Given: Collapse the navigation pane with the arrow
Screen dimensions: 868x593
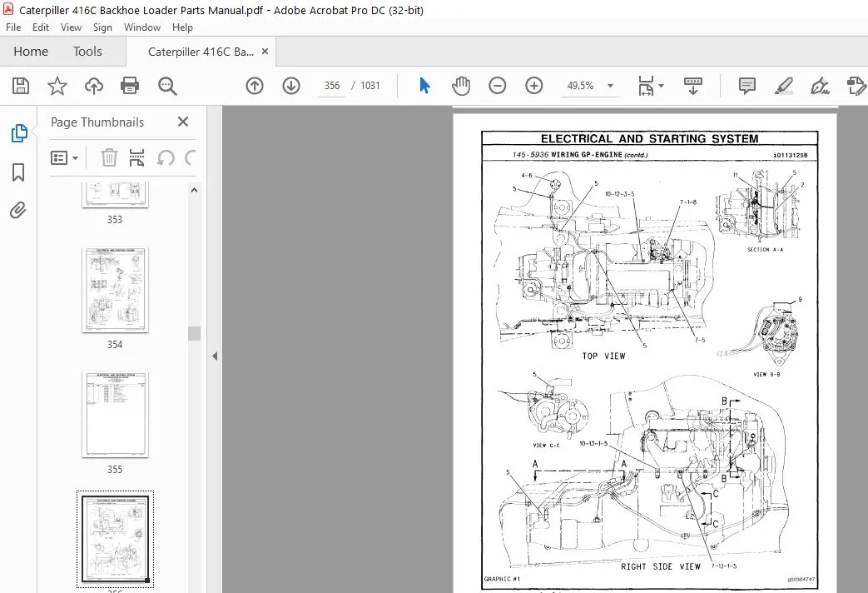Looking at the screenshot, I should click(214, 356).
